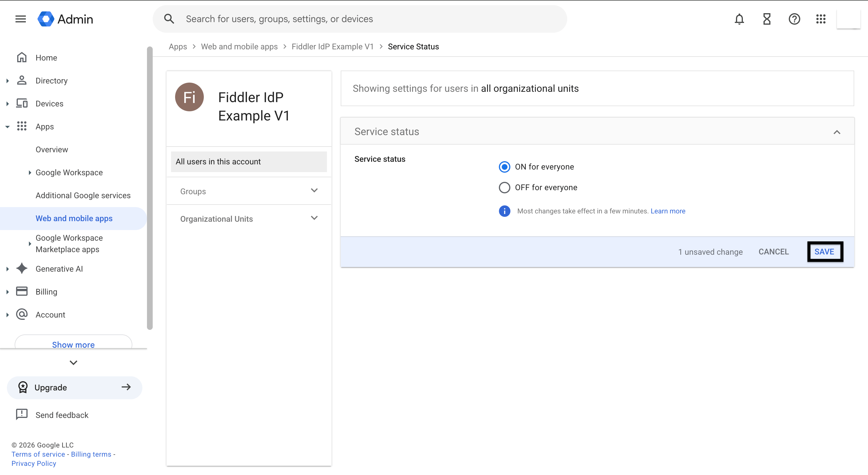Click the Generative AI sparkle icon
This screenshot has width=868, height=475.
point(22,269)
